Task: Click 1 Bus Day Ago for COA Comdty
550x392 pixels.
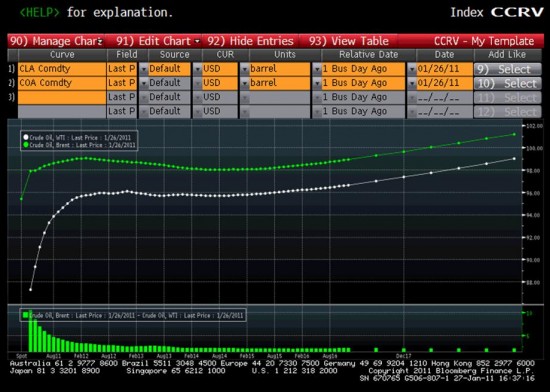Action: click(x=363, y=83)
